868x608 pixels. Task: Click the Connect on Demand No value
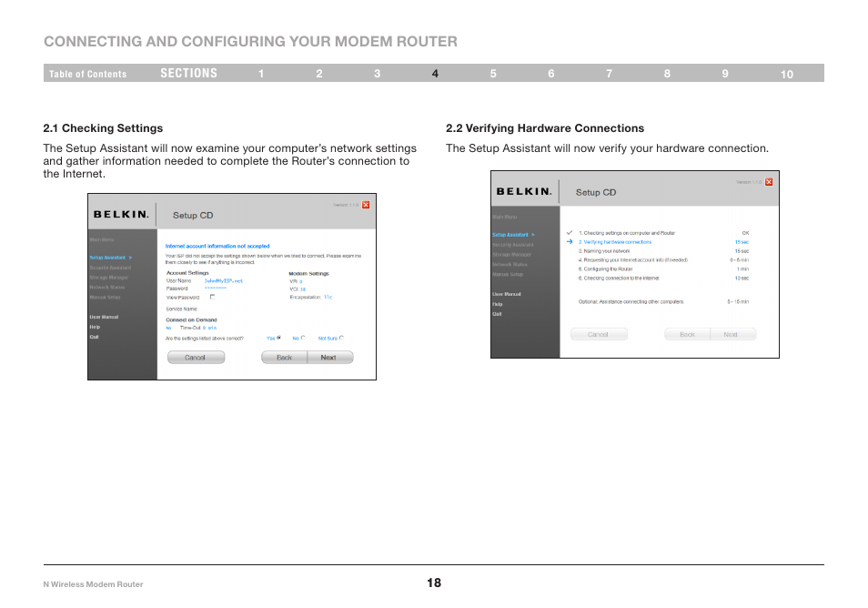point(168,329)
